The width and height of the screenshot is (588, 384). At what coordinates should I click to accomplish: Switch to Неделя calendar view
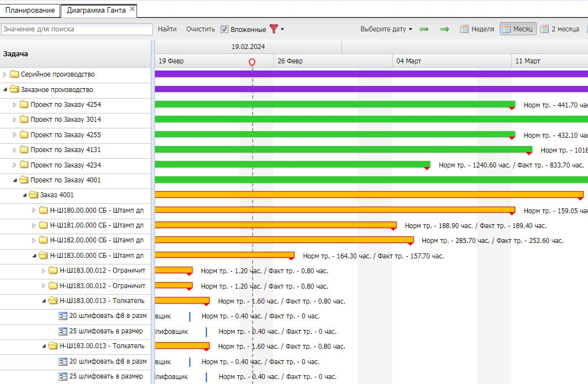(477, 29)
